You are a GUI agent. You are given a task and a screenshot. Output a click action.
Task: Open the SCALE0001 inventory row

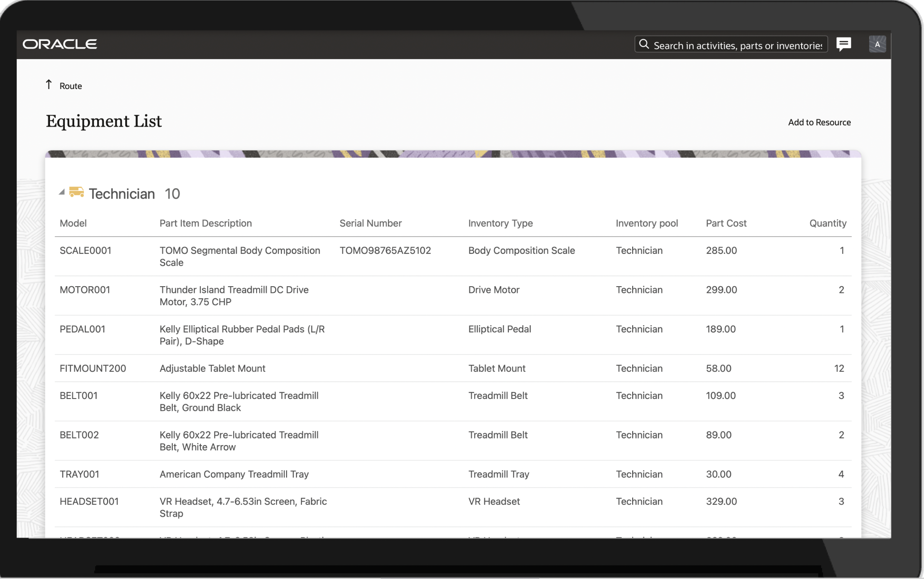[85, 251]
